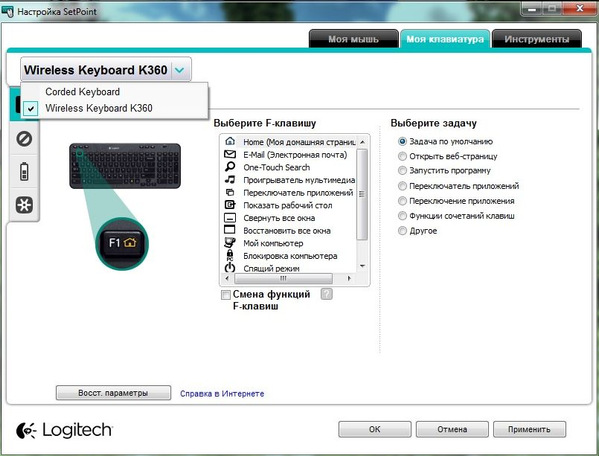Image resolution: width=599 pixels, height=456 pixels.
Task: Click the K360 keyboard picture
Action: click(125, 165)
